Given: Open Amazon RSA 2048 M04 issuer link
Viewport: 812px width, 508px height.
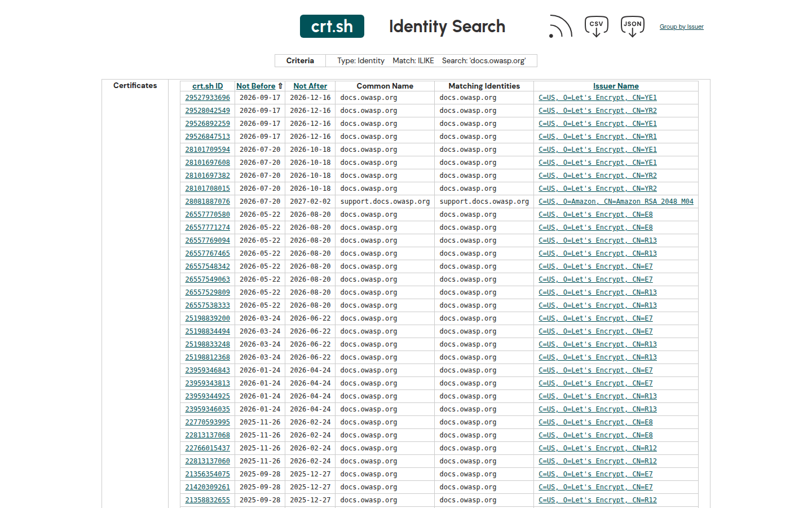Looking at the screenshot, I should click(616, 202).
